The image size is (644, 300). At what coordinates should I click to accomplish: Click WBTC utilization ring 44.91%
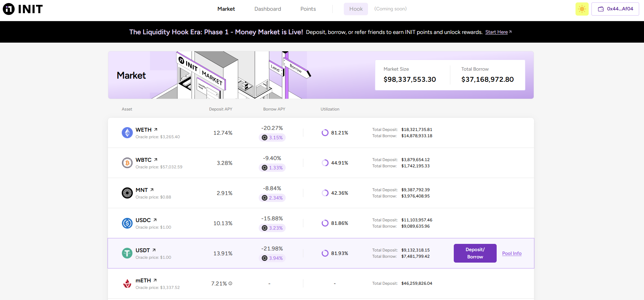click(x=325, y=163)
